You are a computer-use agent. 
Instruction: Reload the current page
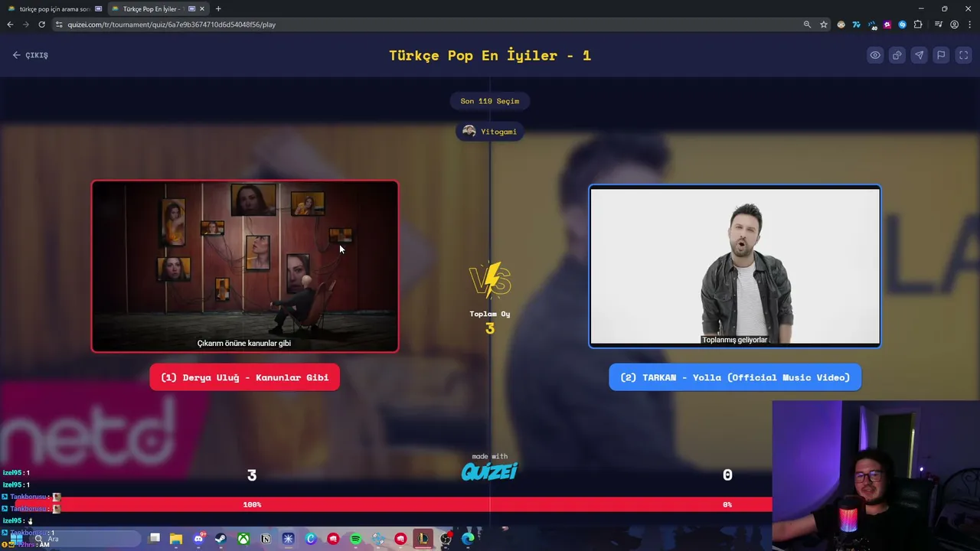tap(41, 24)
